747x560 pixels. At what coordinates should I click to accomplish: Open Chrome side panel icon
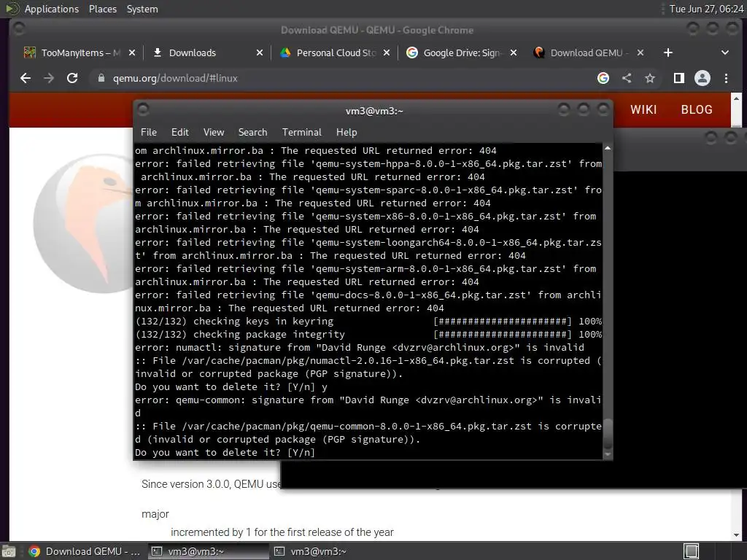(679, 78)
